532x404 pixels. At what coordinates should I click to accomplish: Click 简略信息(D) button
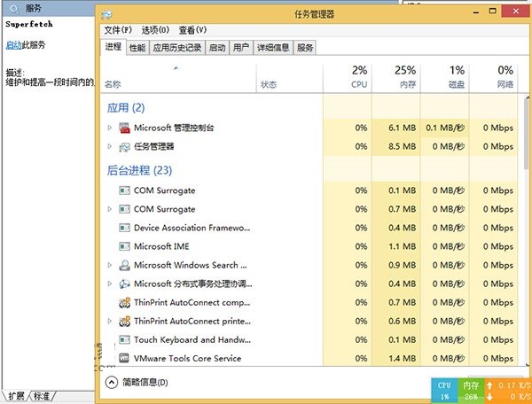click(145, 383)
